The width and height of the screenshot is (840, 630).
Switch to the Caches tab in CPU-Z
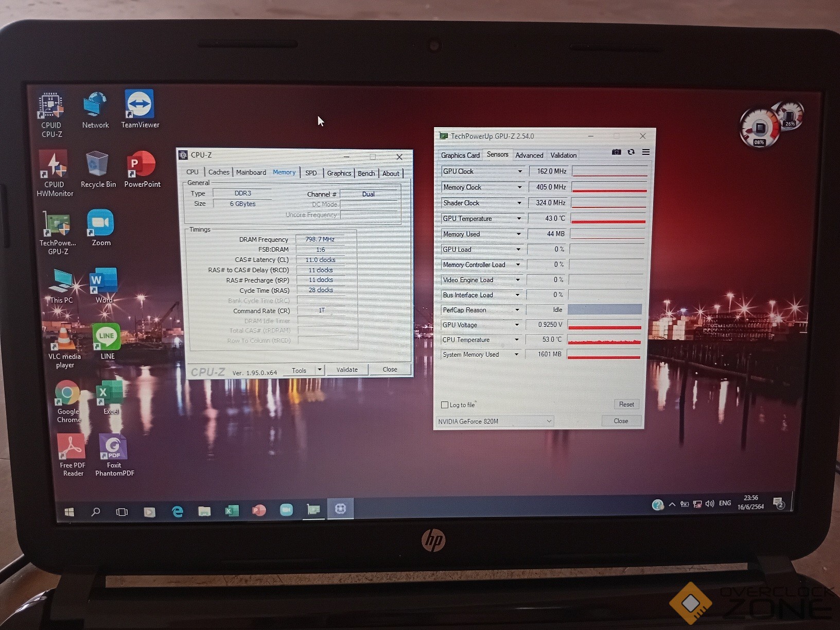[x=219, y=172]
